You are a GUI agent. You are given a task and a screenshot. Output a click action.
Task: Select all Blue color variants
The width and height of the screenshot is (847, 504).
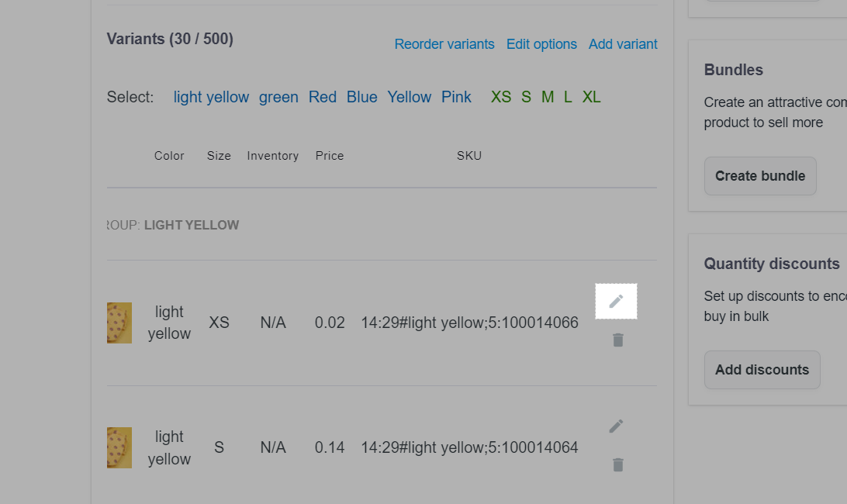pos(361,97)
